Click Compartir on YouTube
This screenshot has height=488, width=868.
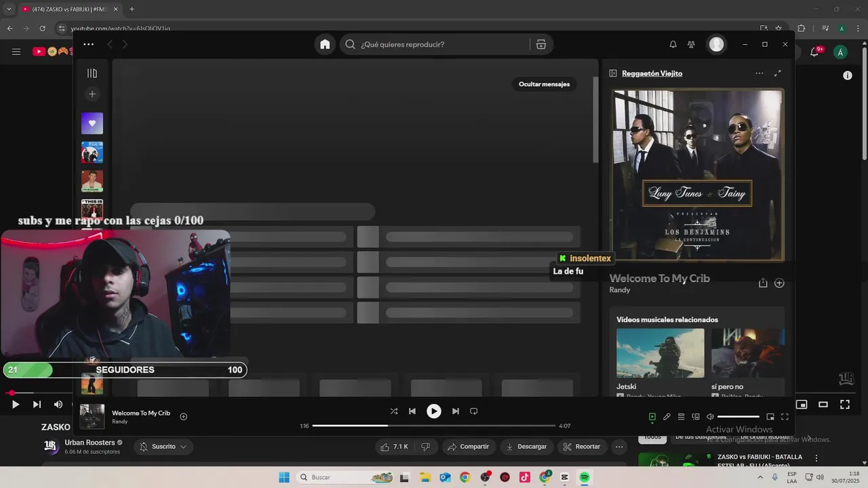point(469,447)
